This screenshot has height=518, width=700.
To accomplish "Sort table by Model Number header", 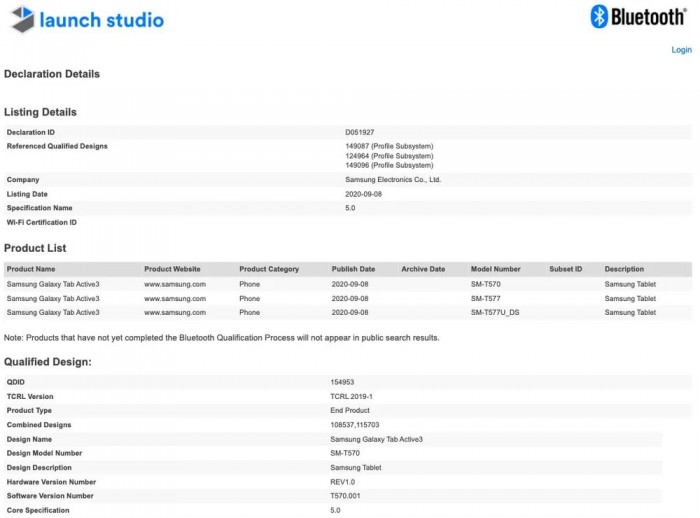I will (x=496, y=269).
